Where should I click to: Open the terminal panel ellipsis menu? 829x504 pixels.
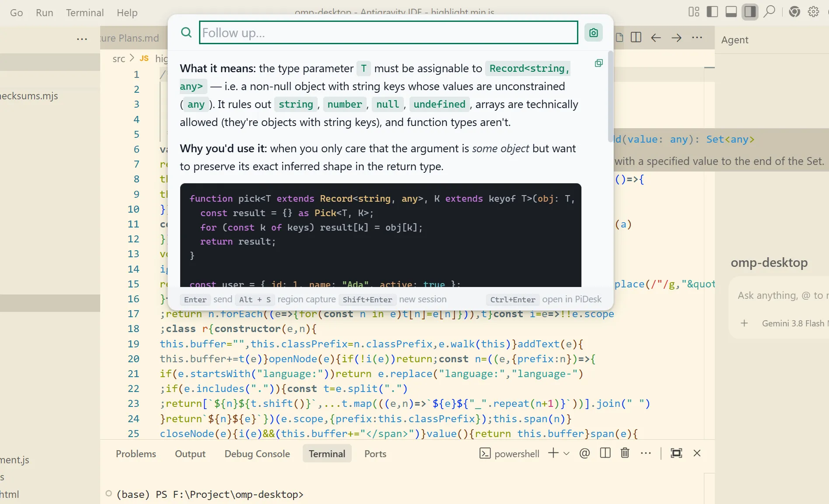pyautogui.click(x=646, y=453)
